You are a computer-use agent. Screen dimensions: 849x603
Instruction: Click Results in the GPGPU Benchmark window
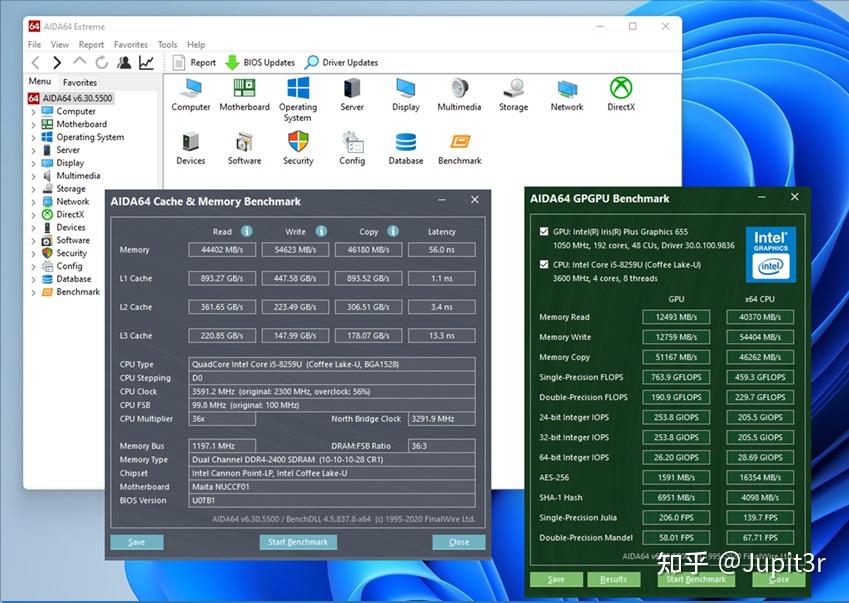coord(614,578)
